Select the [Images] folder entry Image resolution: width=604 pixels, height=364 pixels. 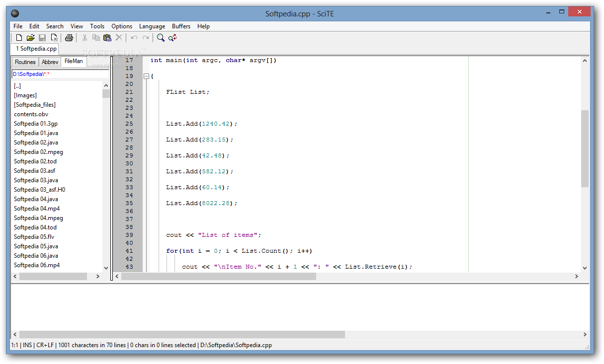[x=25, y=95]
